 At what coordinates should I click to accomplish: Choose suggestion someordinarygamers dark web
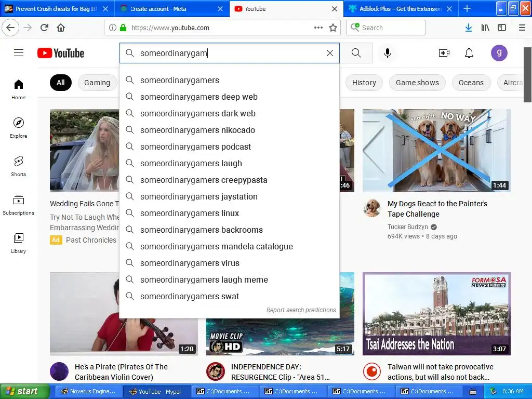(x=229, y=113)
